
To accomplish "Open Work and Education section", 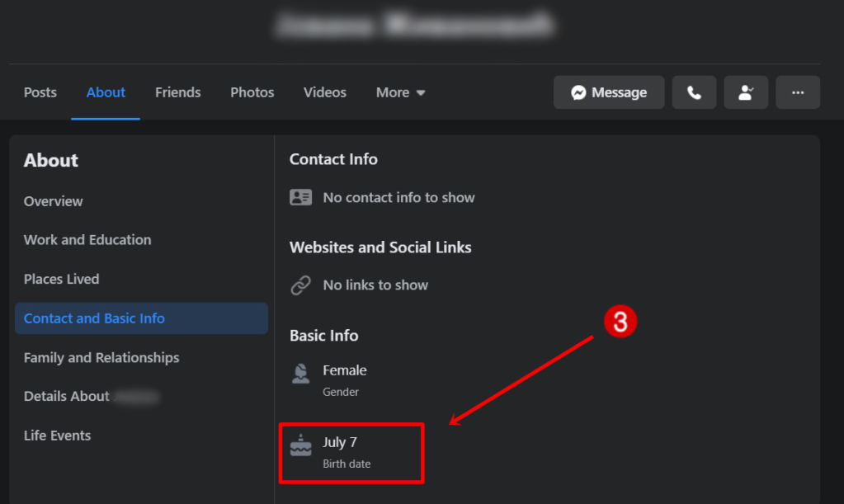I will [x=87, y=240].
